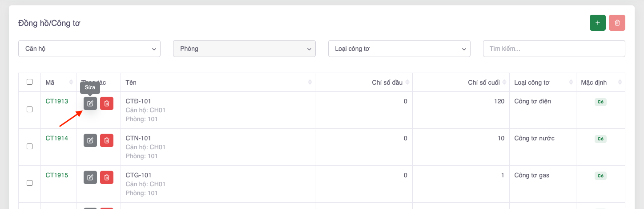The height and width of the screenshot is (209, 644).
Task: Click the red trash button in header
Action: point(617,23)
